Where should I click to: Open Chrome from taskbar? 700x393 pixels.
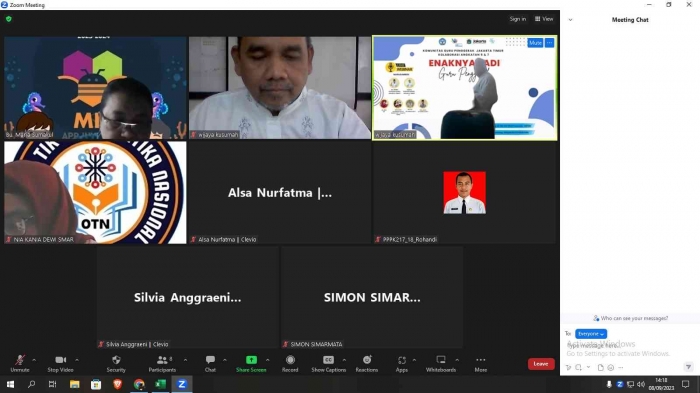coord(139,384)
